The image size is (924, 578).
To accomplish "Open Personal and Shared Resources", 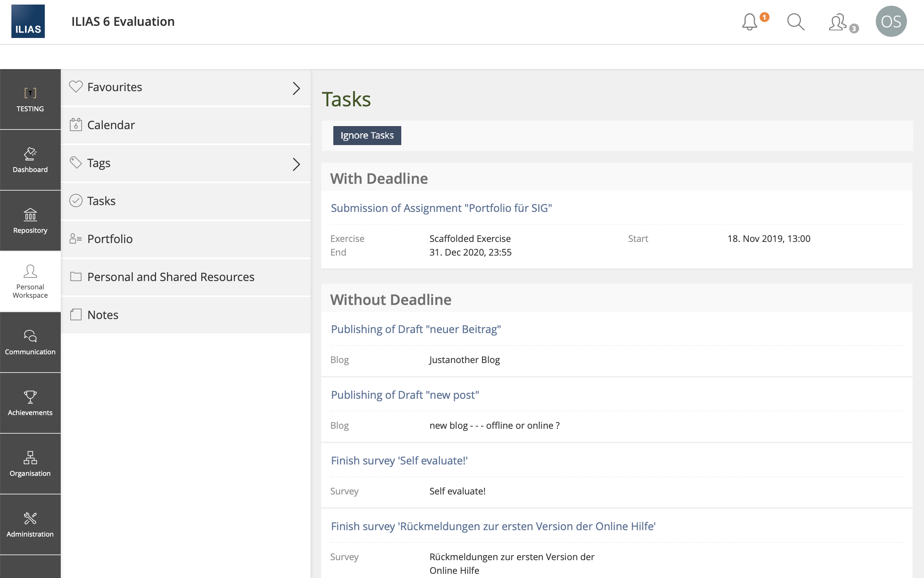I will pyautogui.click(x=170, y=277).
